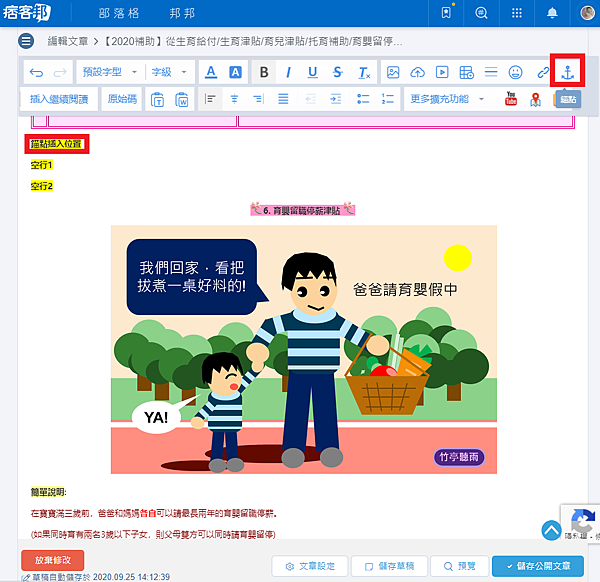The width and height of the screenshot is (600, 582).
Task: Click the pink heading starting with 6.
Action: point(302,210)
